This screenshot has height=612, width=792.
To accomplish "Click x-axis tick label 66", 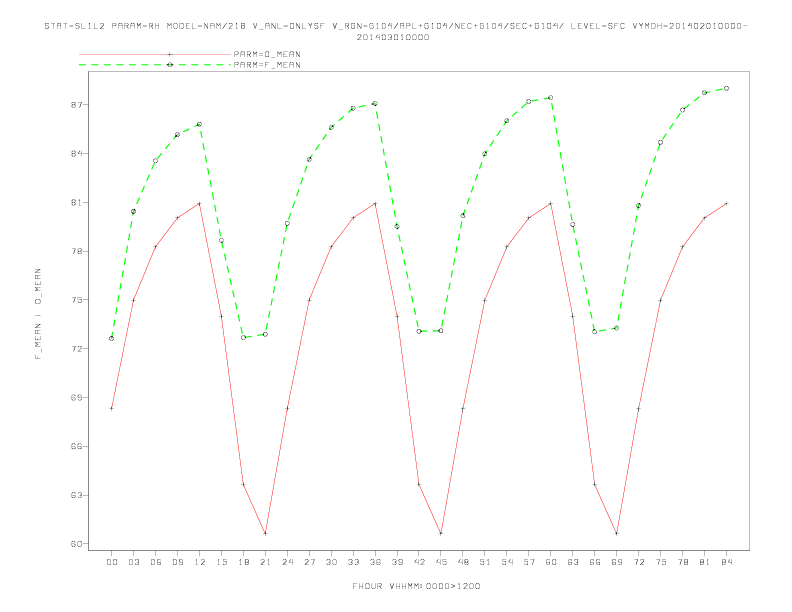I will (595, 562).
